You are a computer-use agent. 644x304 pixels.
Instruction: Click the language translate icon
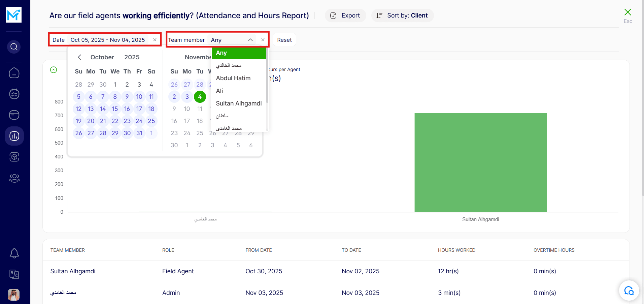tap(14, 274)
